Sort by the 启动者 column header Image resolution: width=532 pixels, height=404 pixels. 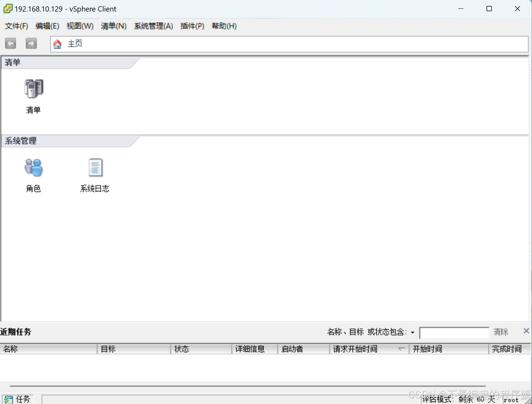[x=304, y=349]
